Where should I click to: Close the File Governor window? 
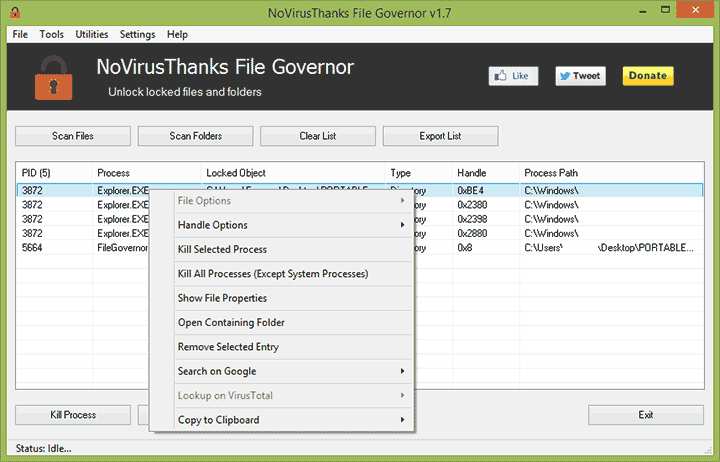[x=696, y=10]
